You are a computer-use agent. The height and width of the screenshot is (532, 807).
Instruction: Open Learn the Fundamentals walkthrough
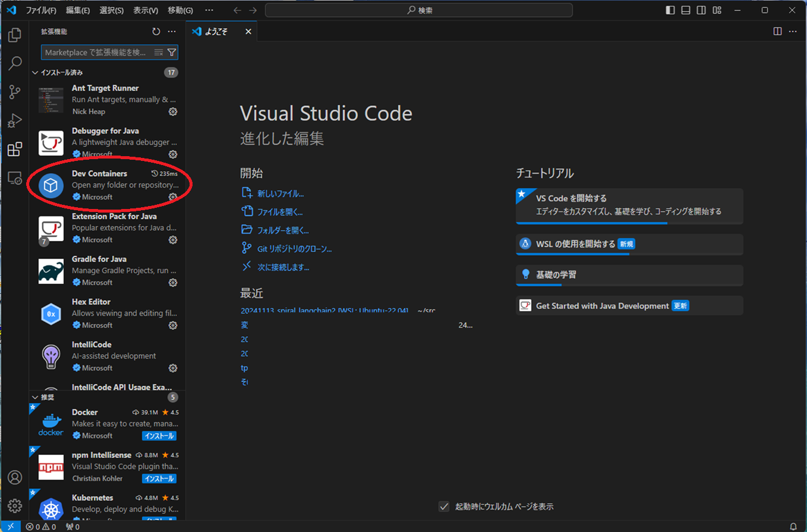[x=629, y=275]
